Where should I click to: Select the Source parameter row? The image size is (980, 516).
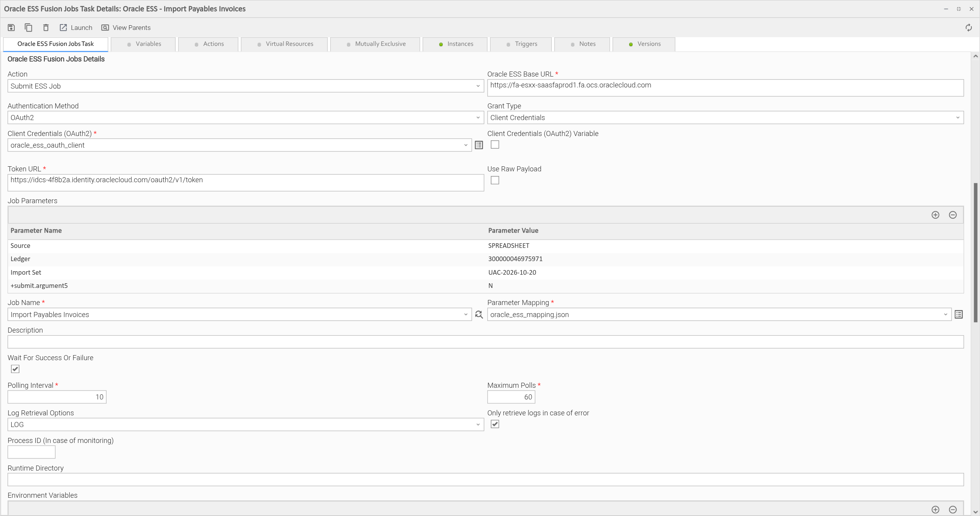[485, 246]
